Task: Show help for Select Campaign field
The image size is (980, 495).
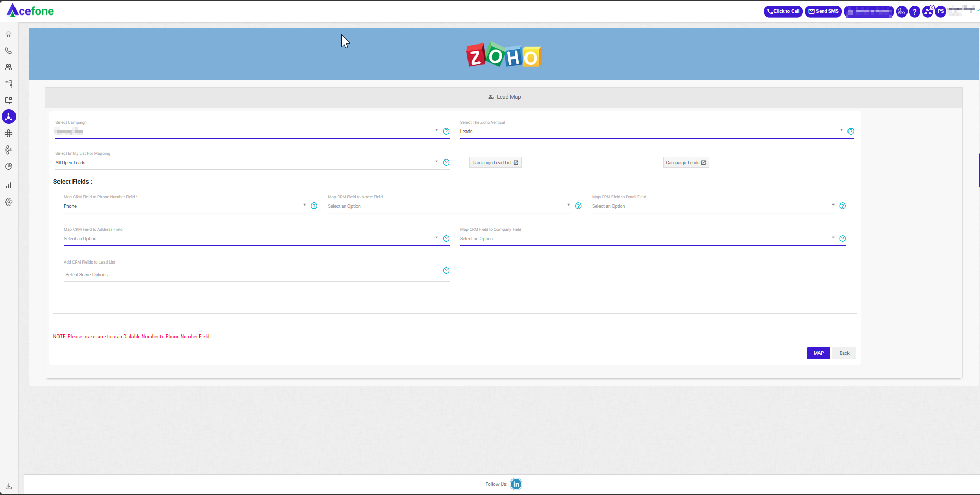Action: tap(446, 132)
